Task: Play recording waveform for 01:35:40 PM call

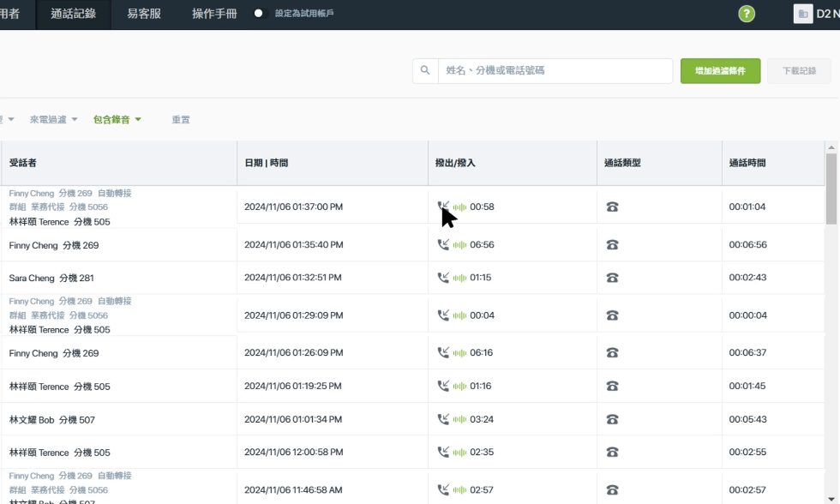Action: (x=459, y=245)
